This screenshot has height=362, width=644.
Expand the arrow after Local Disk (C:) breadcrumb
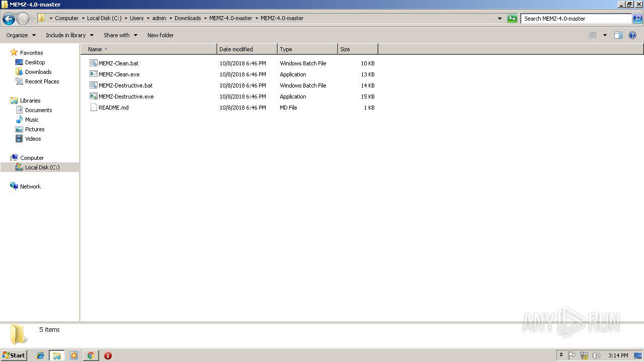pyautogui.click(x=125, y=18)
